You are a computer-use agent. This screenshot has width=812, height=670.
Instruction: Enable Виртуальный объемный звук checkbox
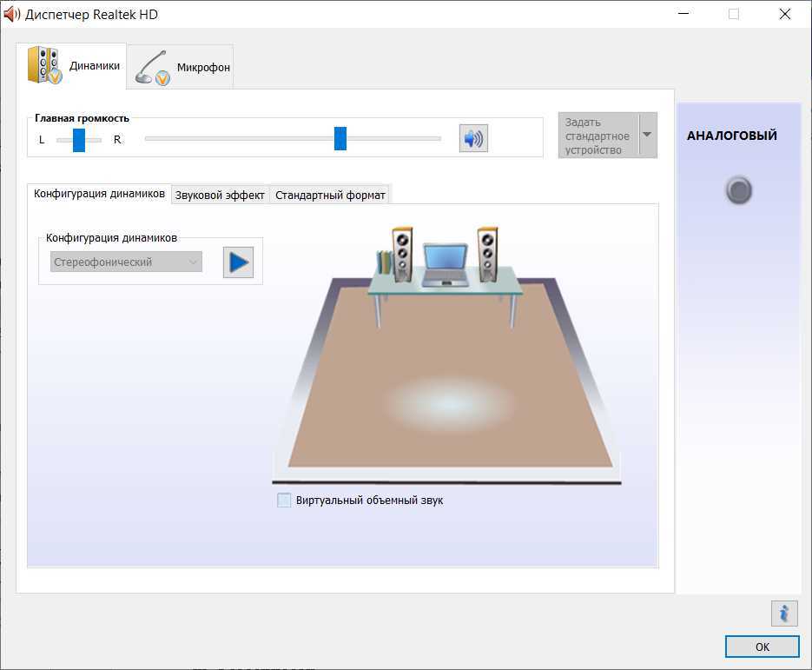point(284,501)
